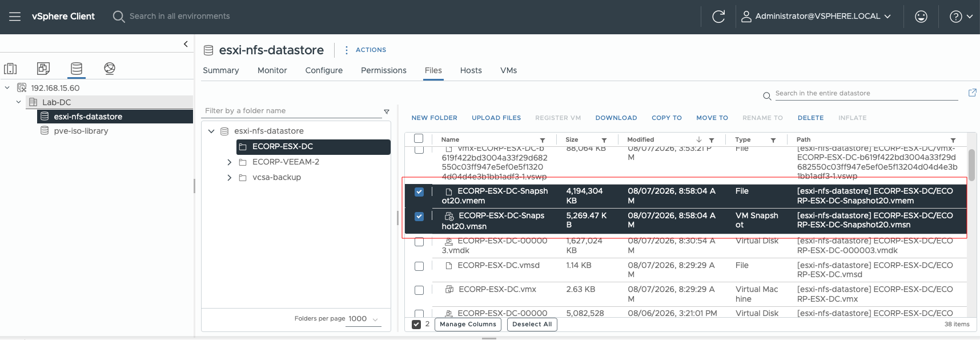Screen dimensions: 980x340
Task: Click the global search magnifier icon
Action: pyautogui.click(x=118, y=17)
